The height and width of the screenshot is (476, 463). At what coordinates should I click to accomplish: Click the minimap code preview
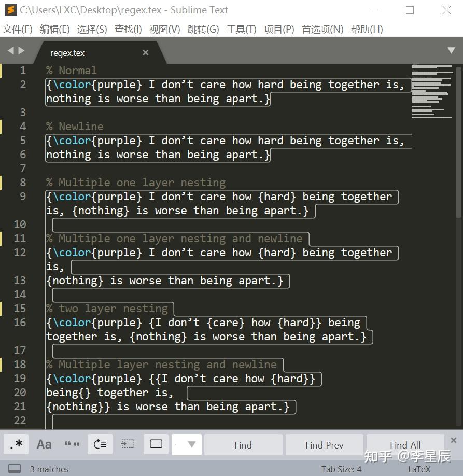click(x=432, y=92)
